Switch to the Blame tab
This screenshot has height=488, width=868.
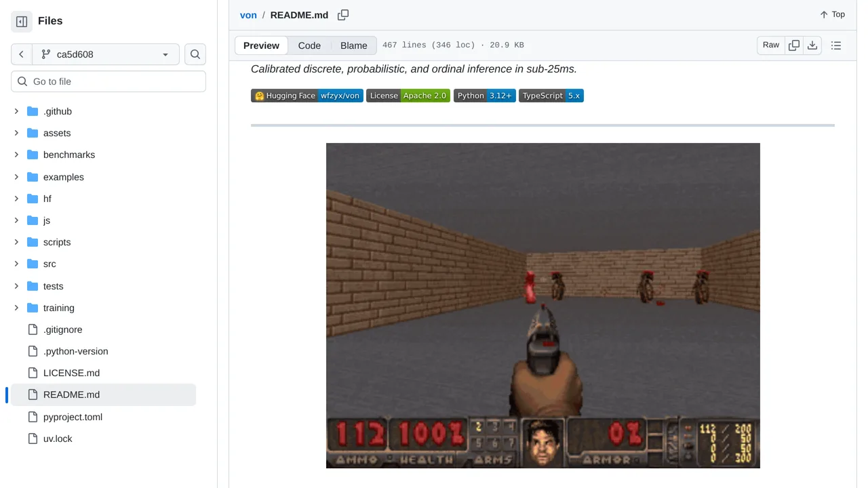click(x=354, y=45)
